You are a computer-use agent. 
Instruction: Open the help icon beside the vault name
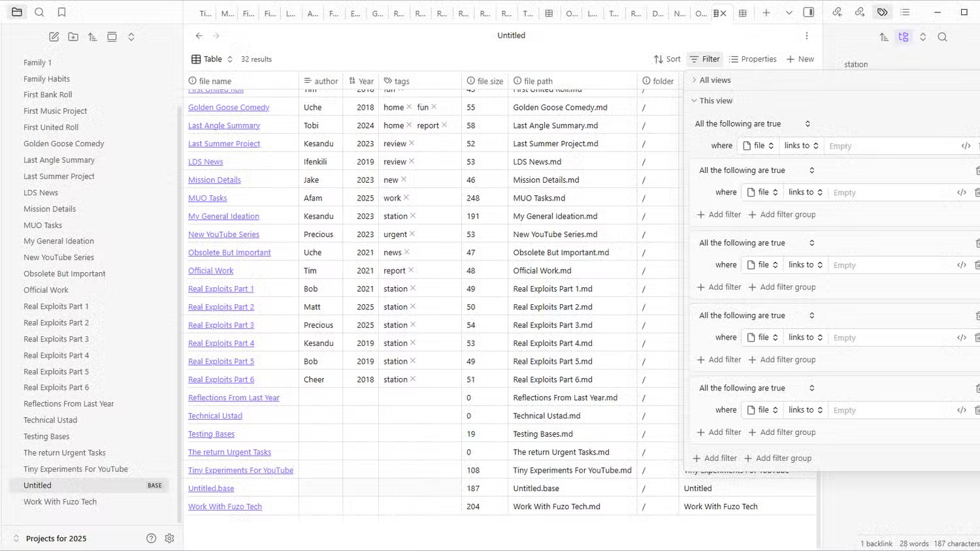151,539
